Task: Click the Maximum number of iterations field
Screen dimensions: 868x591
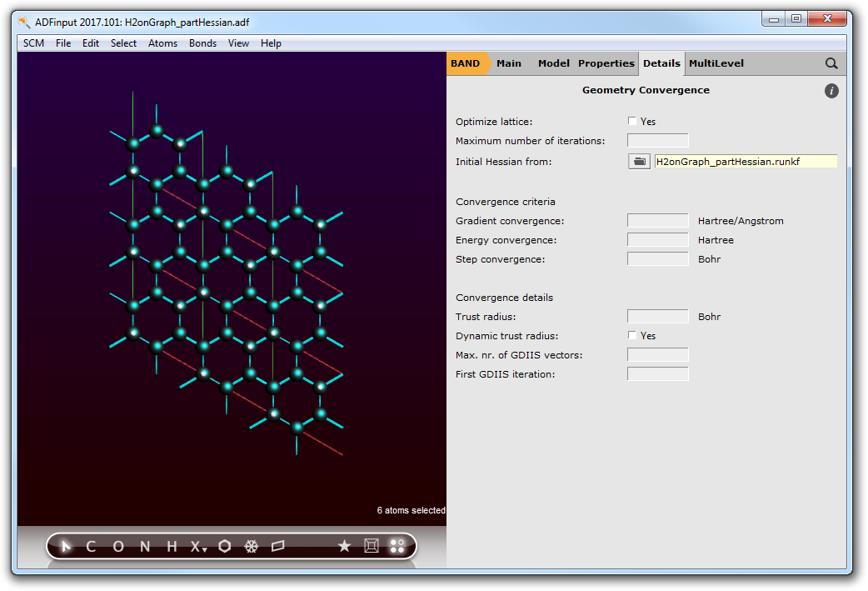Action: pos(657,141)
